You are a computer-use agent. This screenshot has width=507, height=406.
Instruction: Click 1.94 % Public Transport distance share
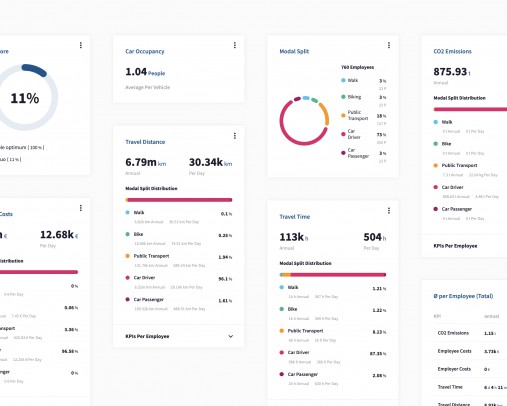[x=225, y=257]
